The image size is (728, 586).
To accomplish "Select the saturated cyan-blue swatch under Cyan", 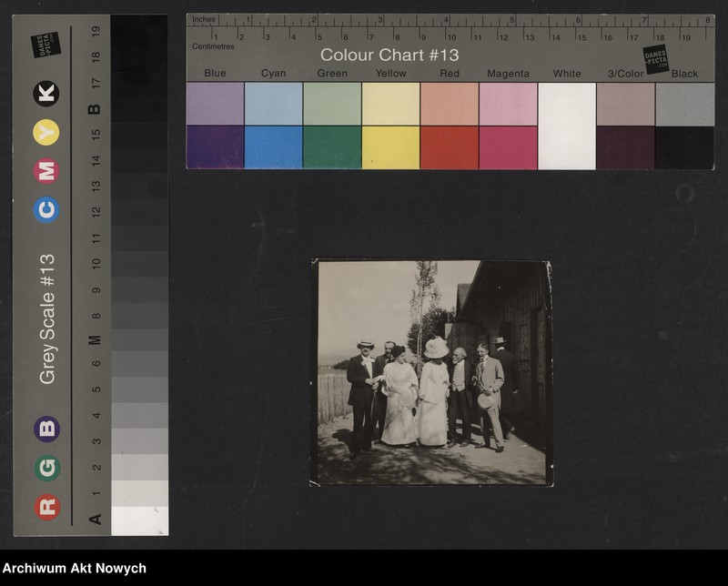I will [274, 147].
